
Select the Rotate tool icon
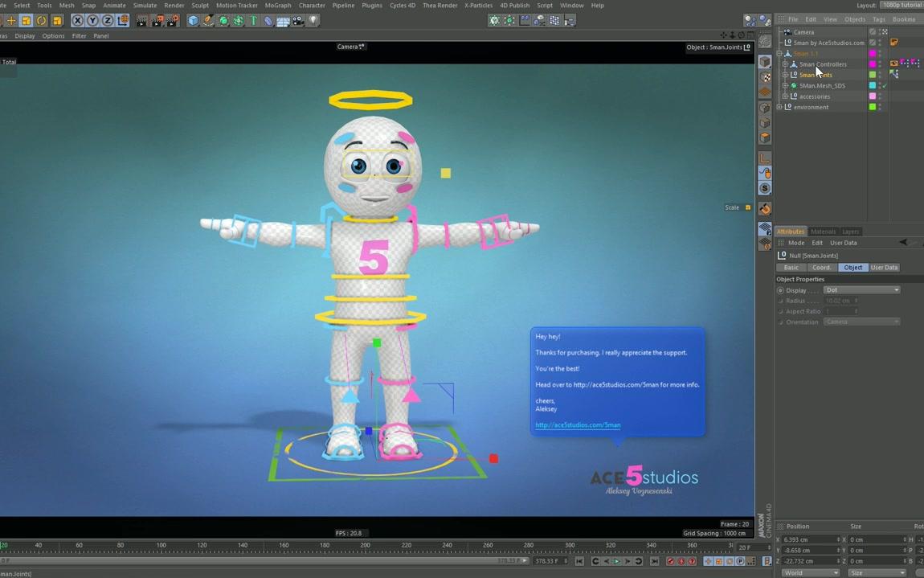point(41,20)
